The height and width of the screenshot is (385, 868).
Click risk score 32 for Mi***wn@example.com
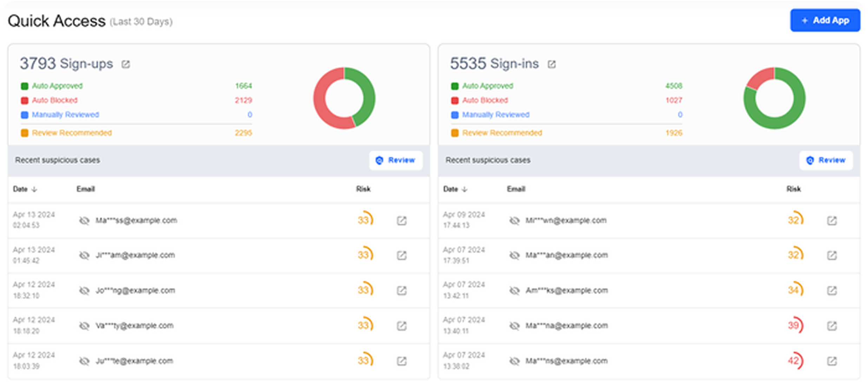coord(795,220)
